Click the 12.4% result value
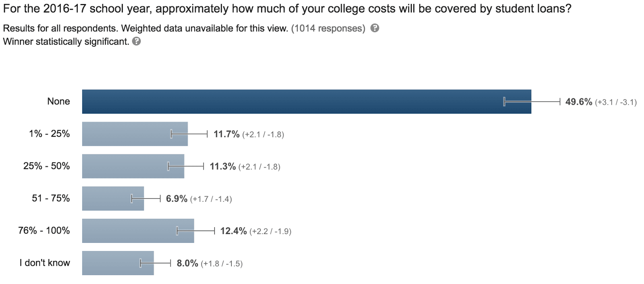The image size is (644, 284). pos(233,231)
